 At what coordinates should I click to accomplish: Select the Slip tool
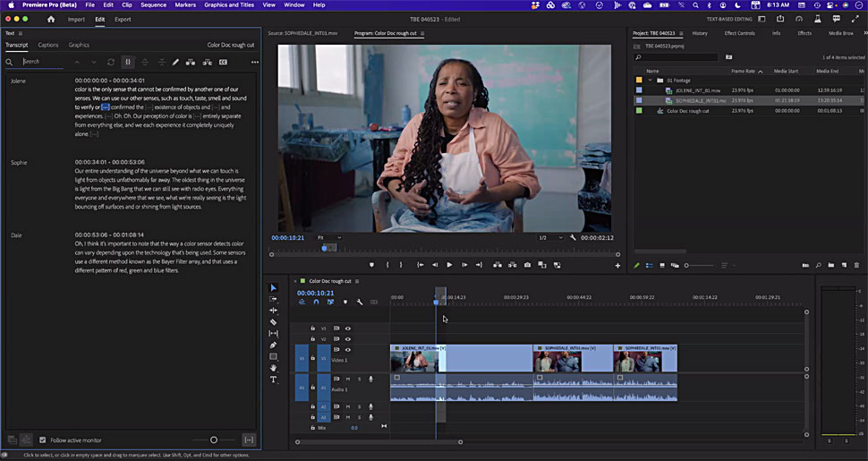[274, 334]
